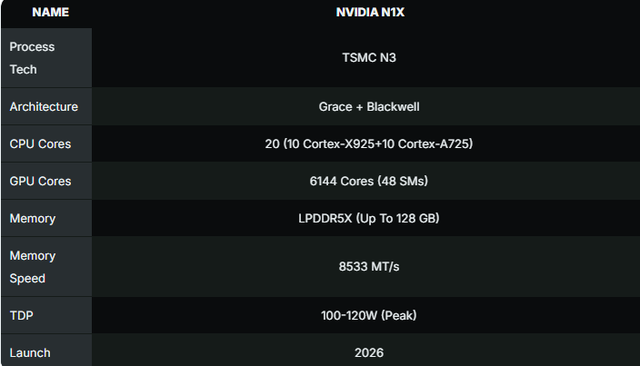Click the word Blackwell in Architecture row
640x366 pixels.
click(393, 106)
